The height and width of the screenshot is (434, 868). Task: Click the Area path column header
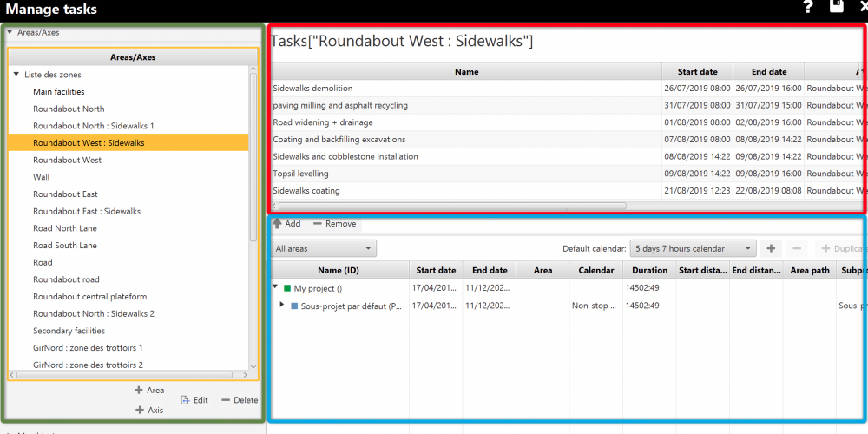click(x=810, y=270)
